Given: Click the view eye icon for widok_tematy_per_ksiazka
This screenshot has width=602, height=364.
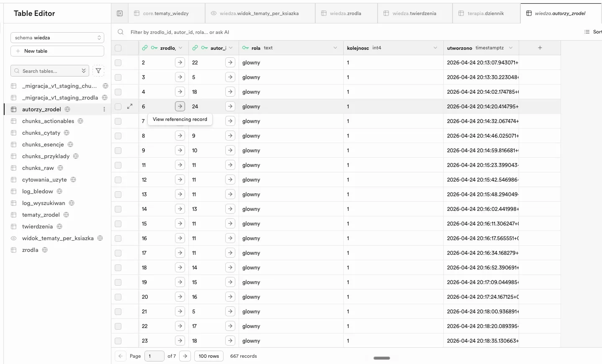Looking at the screenshot, I should pos(13,238).
